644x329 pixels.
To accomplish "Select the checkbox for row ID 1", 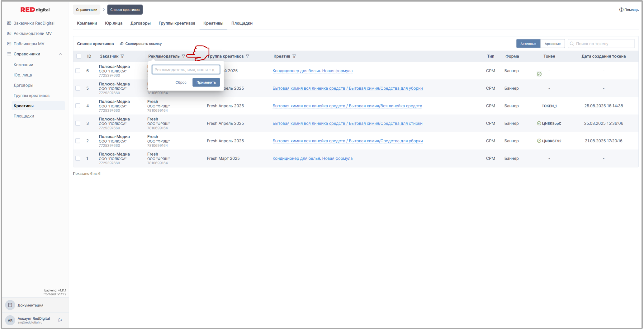I will [x=78, y=158].
